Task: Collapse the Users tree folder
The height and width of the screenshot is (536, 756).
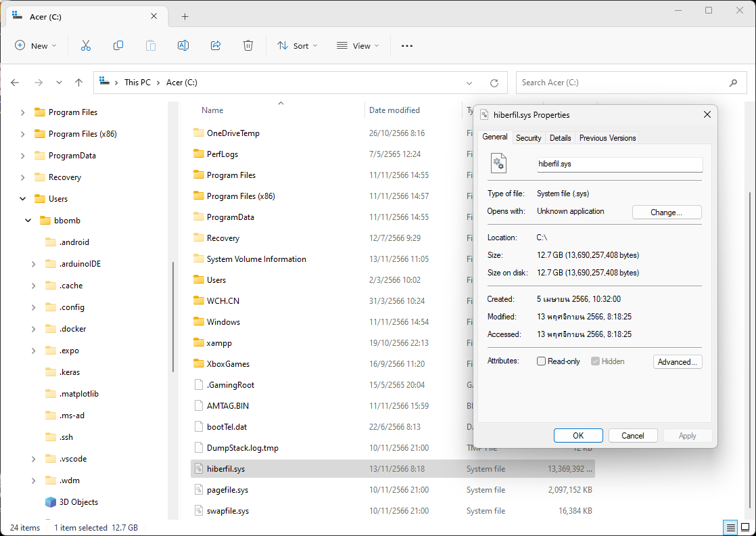Action: [22, 199]
